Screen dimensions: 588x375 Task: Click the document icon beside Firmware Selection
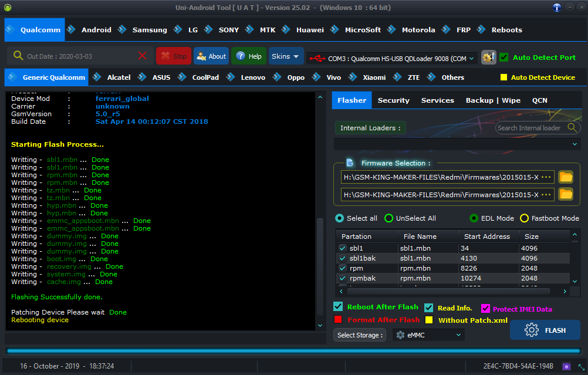click(x=350, y=163)
